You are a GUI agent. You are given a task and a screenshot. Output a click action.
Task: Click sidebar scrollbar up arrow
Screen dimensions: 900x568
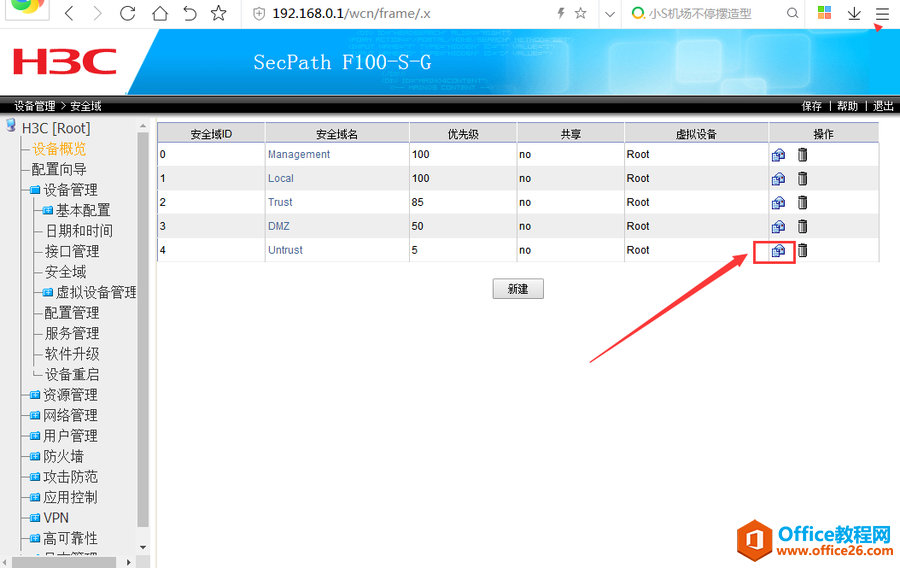click(x=143, y=126)
